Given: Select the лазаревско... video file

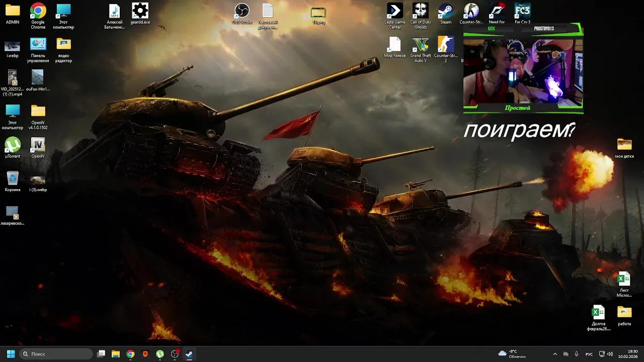Looking at the screenshot, I should [x=13, y=215].
